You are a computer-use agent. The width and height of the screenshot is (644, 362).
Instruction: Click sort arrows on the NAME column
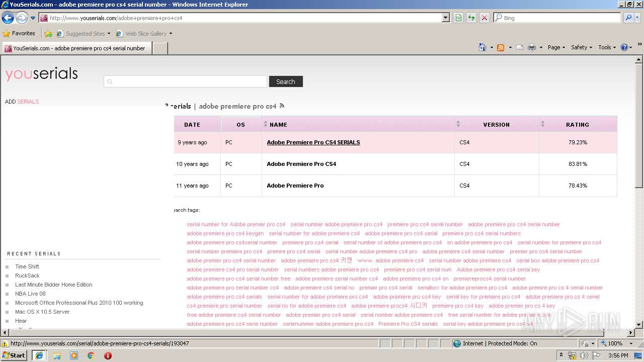pyautogui.click(x=266, y=124)
